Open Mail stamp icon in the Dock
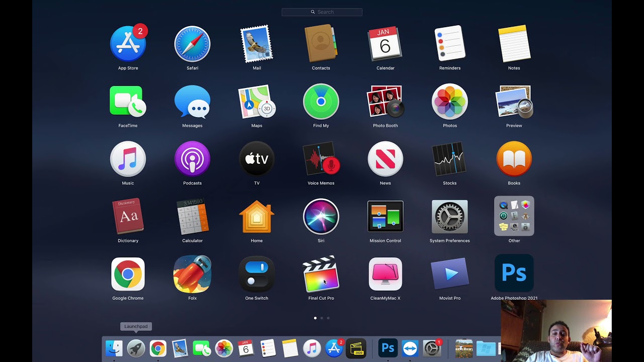 click(x=180, y=348)
